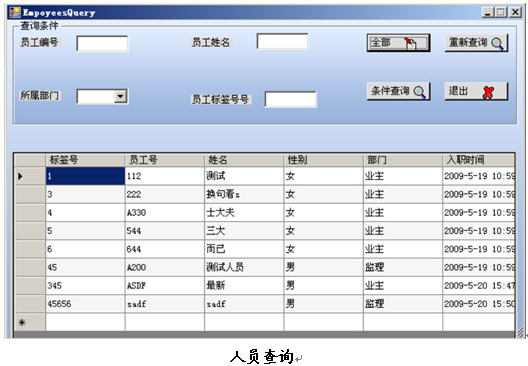528x366 pixels.
Task: Select the row indicator arrow of first row
Action: pyautogui.click(x=20, y=176)
